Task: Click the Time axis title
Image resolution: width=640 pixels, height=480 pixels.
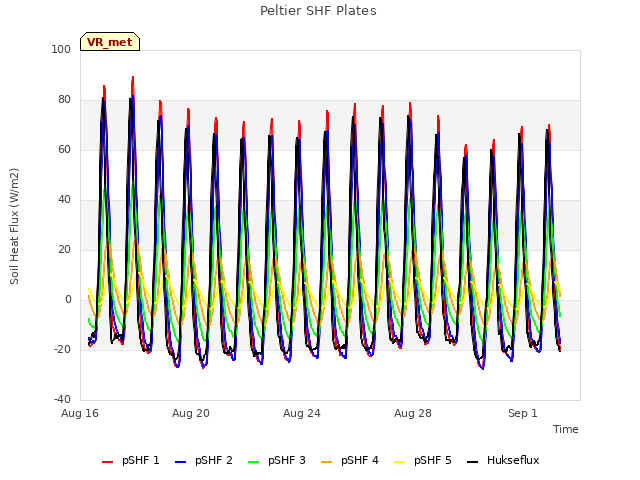Action: coord(566,429)
